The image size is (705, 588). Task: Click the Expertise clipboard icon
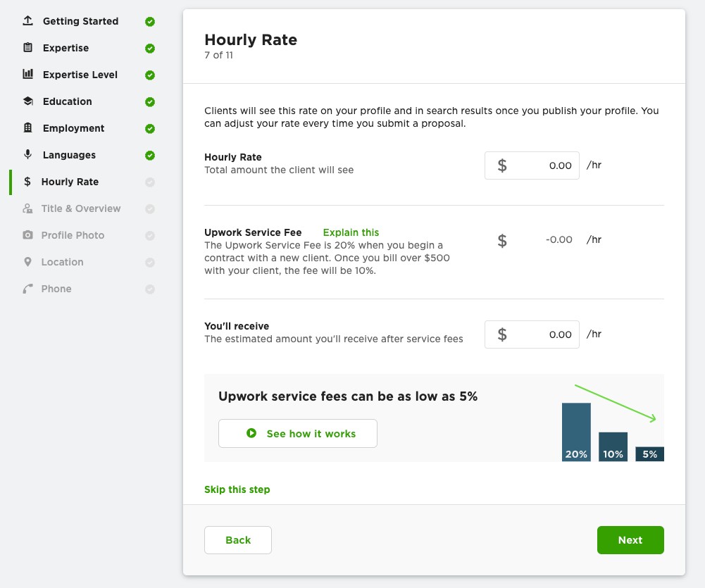click(27, 47)
